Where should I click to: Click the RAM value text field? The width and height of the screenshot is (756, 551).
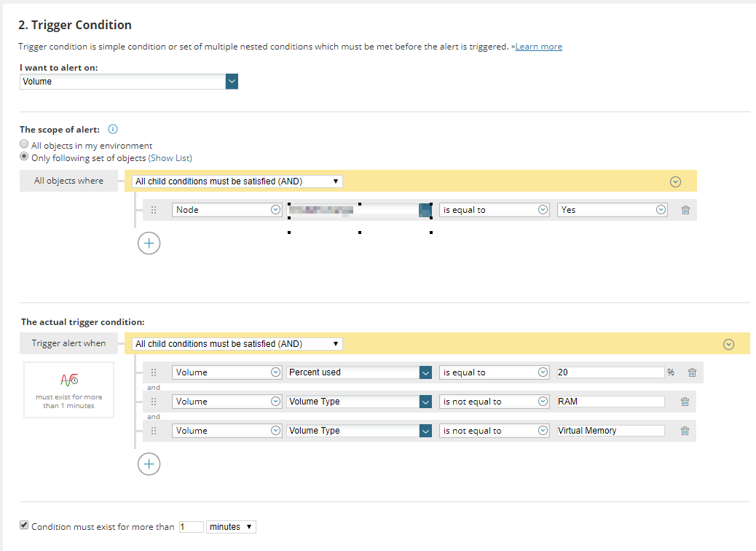click(x=610, y=402)
